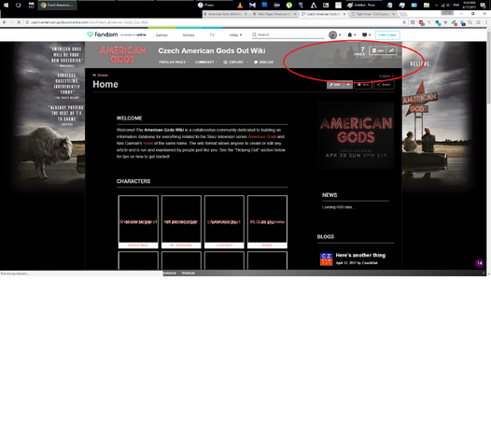Open the Laura Moon character card
491x448 pixels.
point(224,221)
